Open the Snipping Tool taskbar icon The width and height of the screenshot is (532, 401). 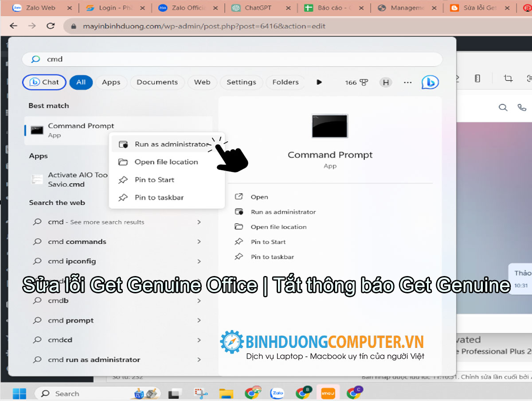coord(201,393)
